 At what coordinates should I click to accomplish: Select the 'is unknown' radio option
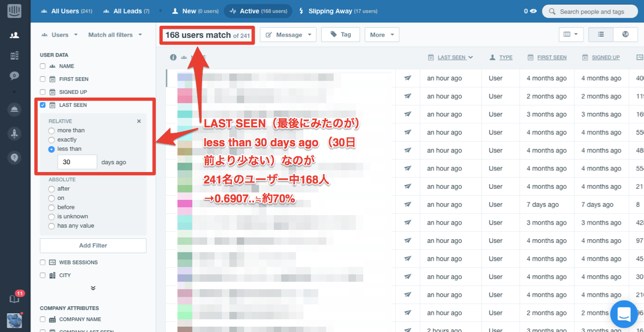51,217
